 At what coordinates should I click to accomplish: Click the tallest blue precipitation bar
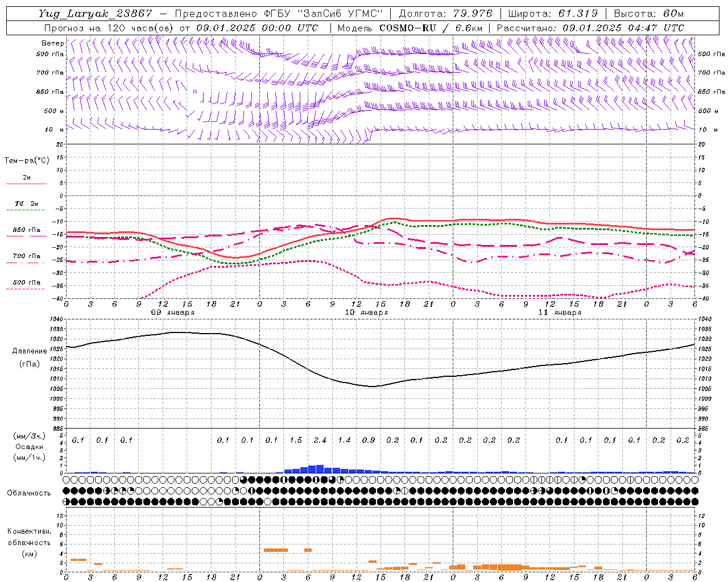pyautogui.click(x=320, y=469)
